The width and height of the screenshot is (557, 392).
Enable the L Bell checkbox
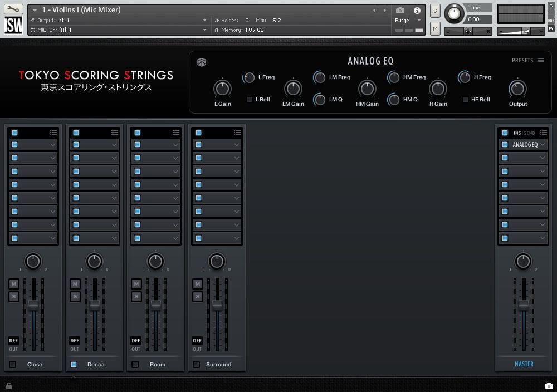click(x=250, y=100)
